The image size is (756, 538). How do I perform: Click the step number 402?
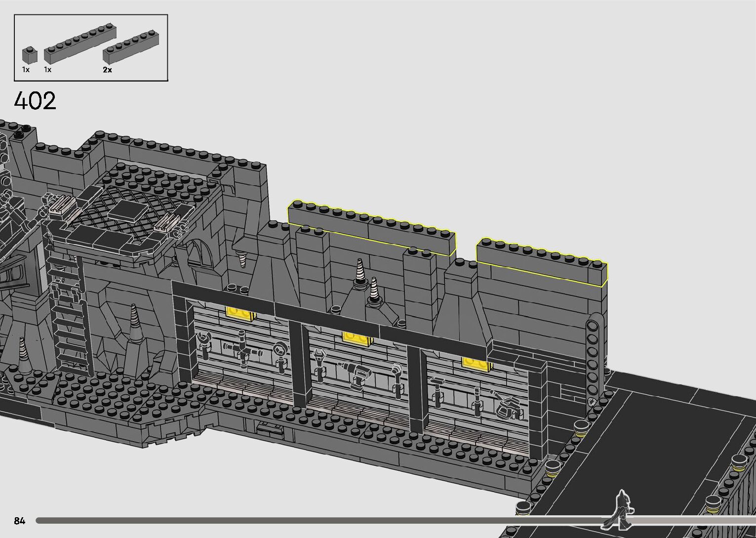(x=35, y=101)
